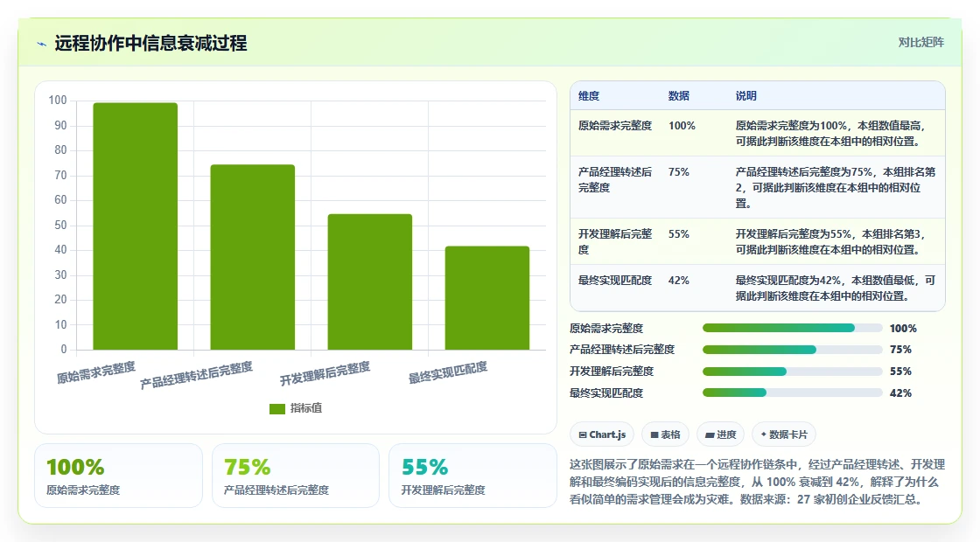Click the y-axis label 100
Viewport: 980px width, 542px height.
58,100
